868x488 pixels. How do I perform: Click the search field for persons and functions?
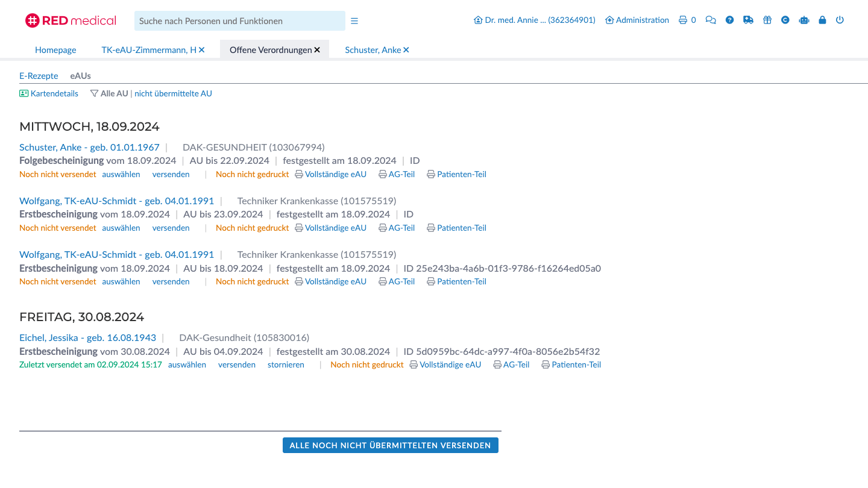click(239, 20)
